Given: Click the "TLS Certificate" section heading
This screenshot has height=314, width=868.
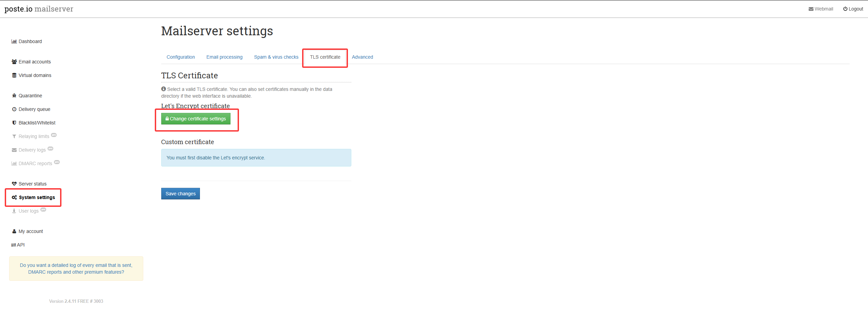Looking at the screenshot, I should click(189, 75).
